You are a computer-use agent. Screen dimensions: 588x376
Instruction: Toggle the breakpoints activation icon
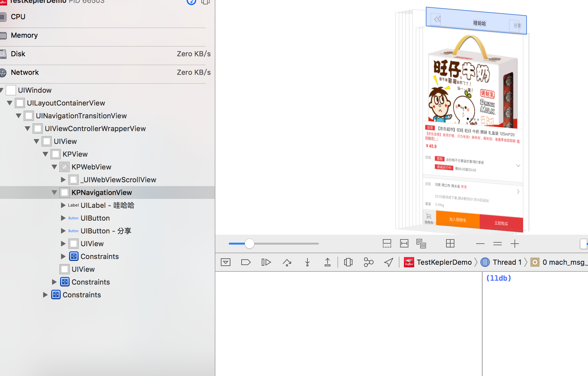coord(246,262)
